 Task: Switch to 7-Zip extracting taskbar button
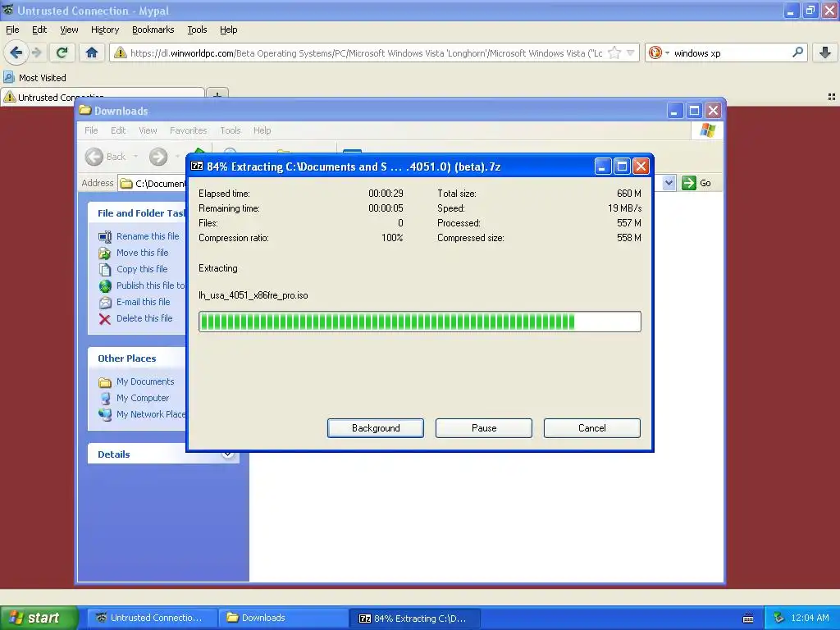click(x=414, y=618)
